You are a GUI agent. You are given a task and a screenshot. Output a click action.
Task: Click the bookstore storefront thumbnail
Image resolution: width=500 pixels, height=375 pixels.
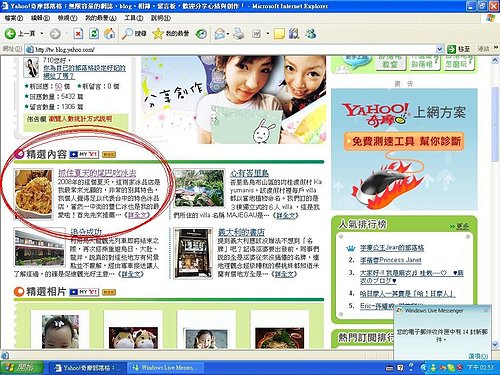pyautogui.click(x=193, y=253)
